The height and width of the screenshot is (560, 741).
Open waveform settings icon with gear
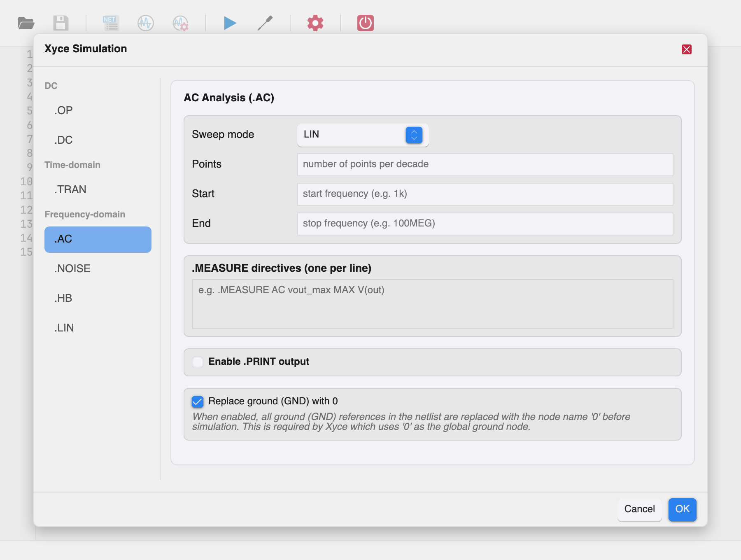point(180,23)
